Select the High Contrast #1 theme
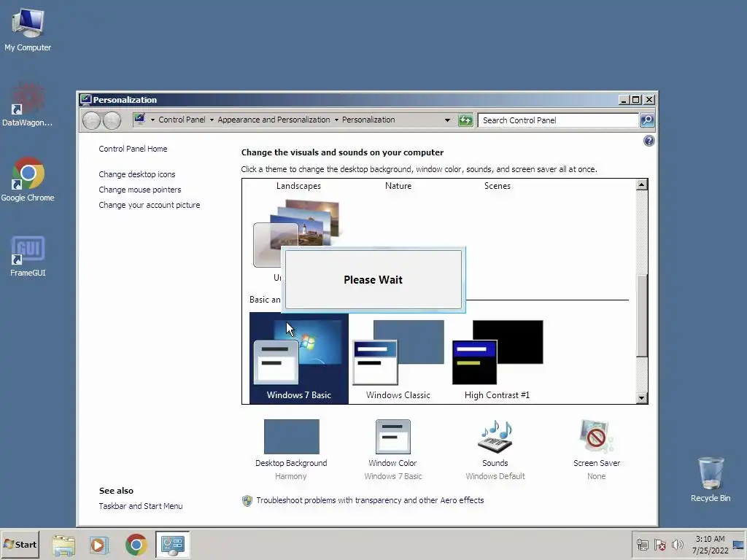 point(497,358)
